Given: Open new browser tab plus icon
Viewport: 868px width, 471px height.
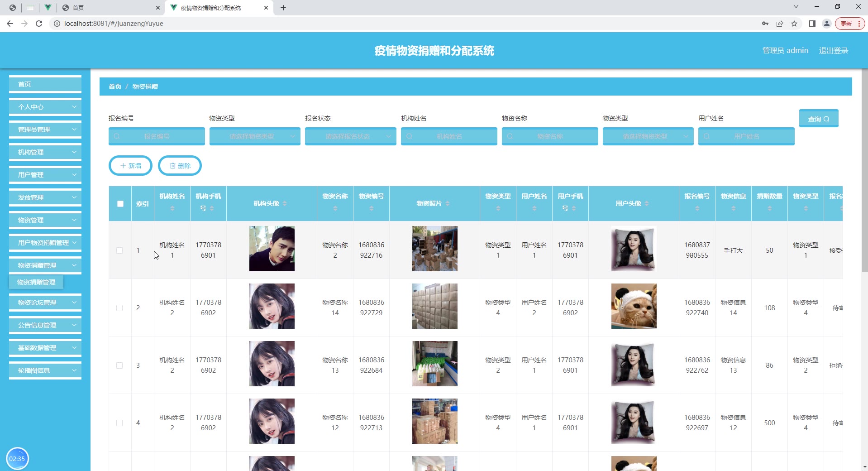Looking at the screenshot, I should tap(283, 8).
